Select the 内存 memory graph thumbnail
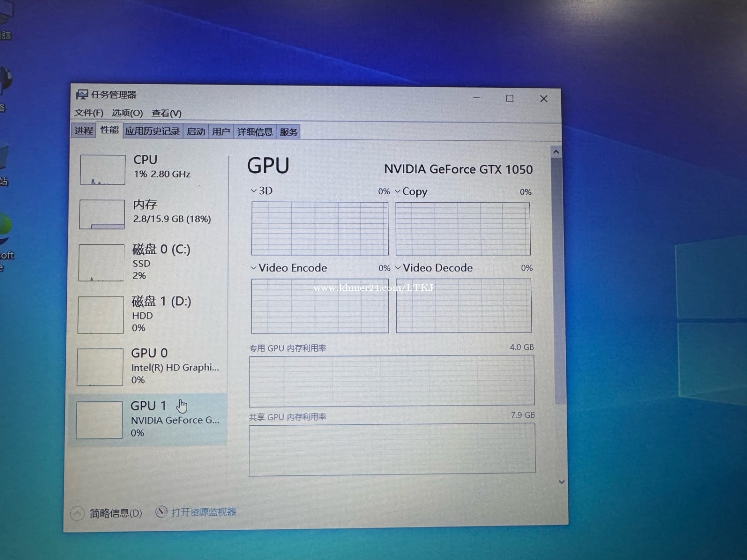The height and width of the screenshot is (560, 747). (x=102, y=215)
